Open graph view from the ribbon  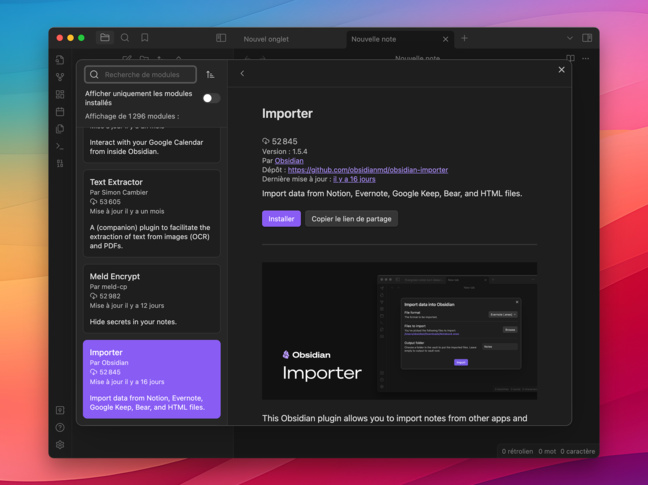(x=60, y=77)
